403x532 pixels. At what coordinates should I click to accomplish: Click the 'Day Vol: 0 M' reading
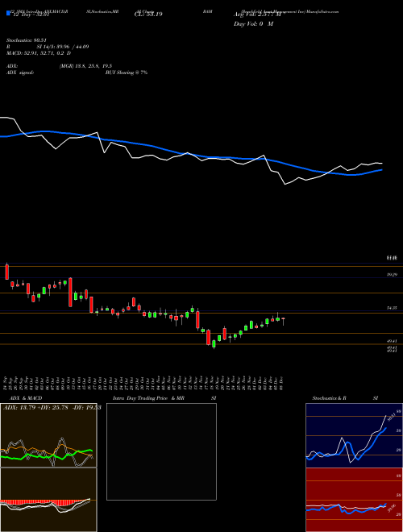click(x=253, y=24)
